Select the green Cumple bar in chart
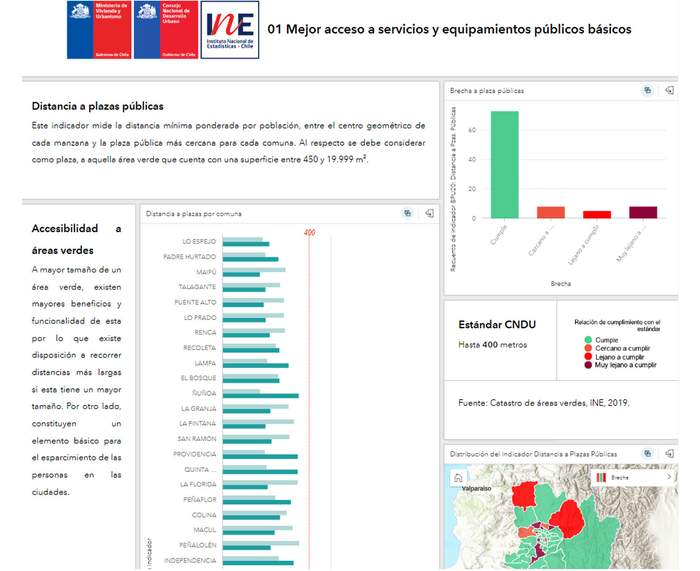This screenshot has width=700, height=571. 504,164
